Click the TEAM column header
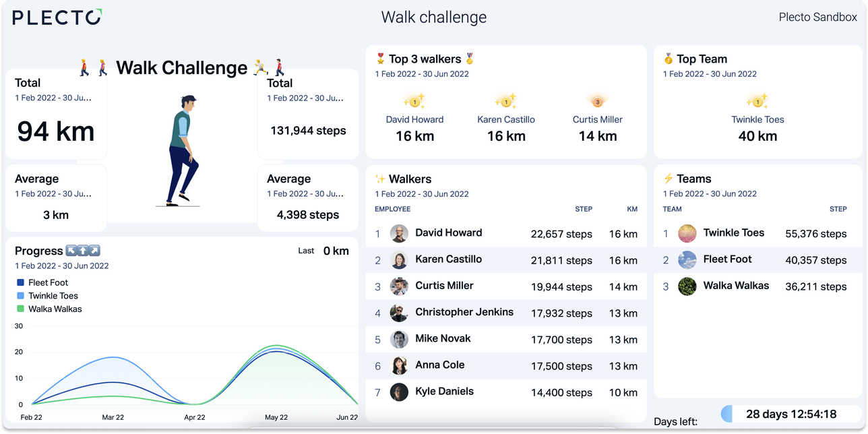The width and height of the screenshot is (868, 434). tap(673, 209)
